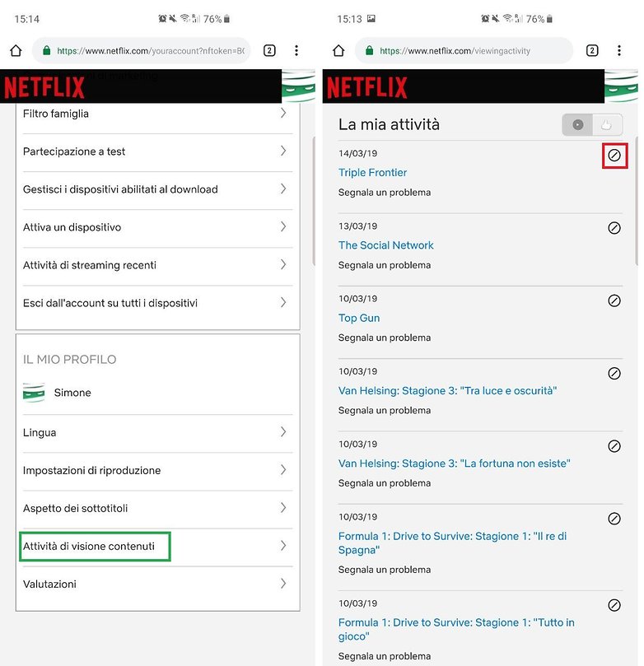Switch to watched view toggle in La mia attività
Viewport: 644px width, 666px height.
point(578,125)
